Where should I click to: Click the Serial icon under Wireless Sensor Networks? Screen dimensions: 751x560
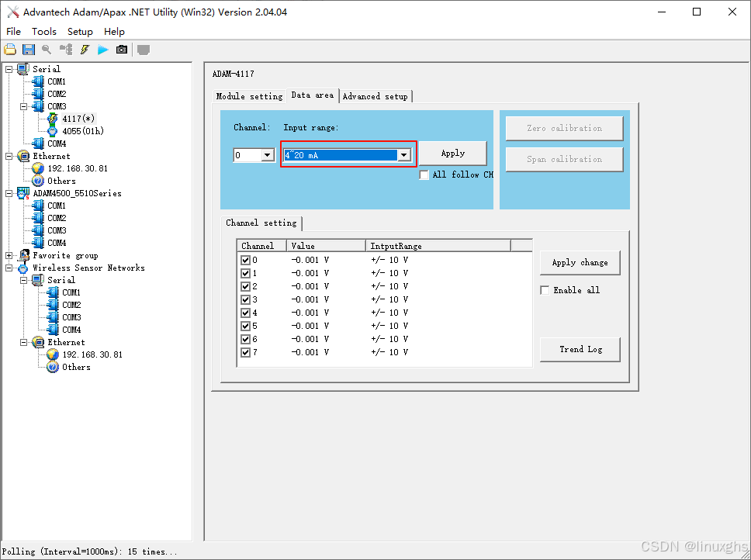(38, 280)
